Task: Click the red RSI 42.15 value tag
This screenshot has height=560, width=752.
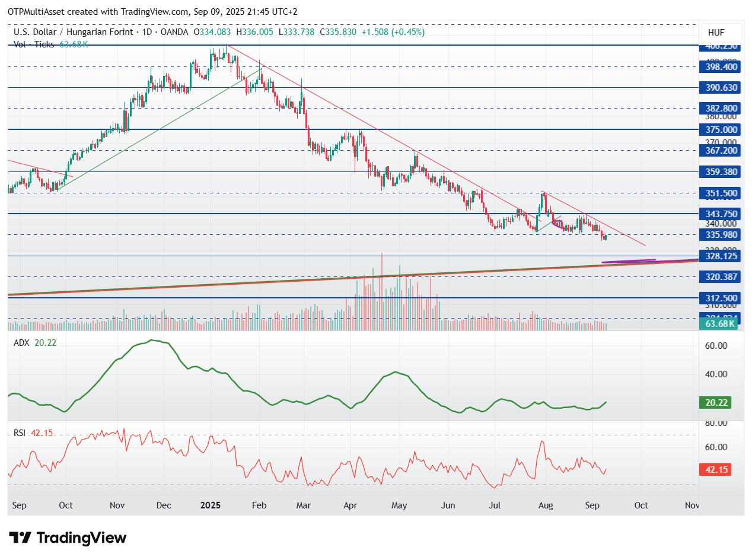Action: click(718, 470)
